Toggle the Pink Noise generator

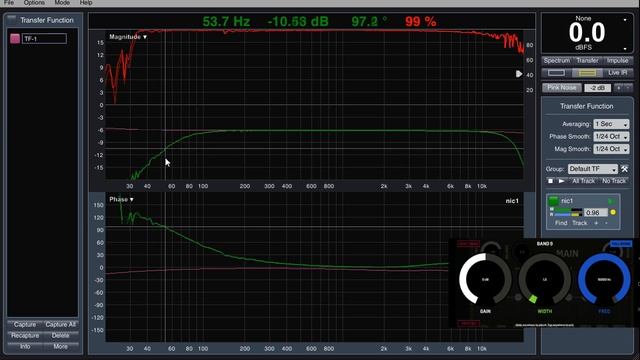pos(562,88)
